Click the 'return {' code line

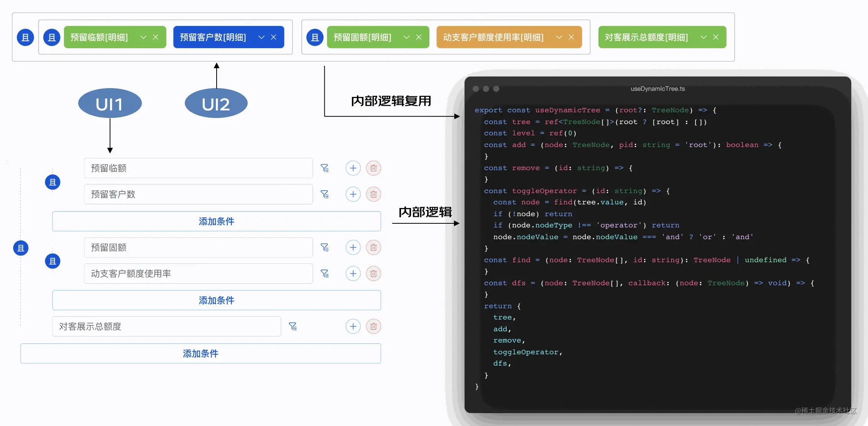[502, 306]
